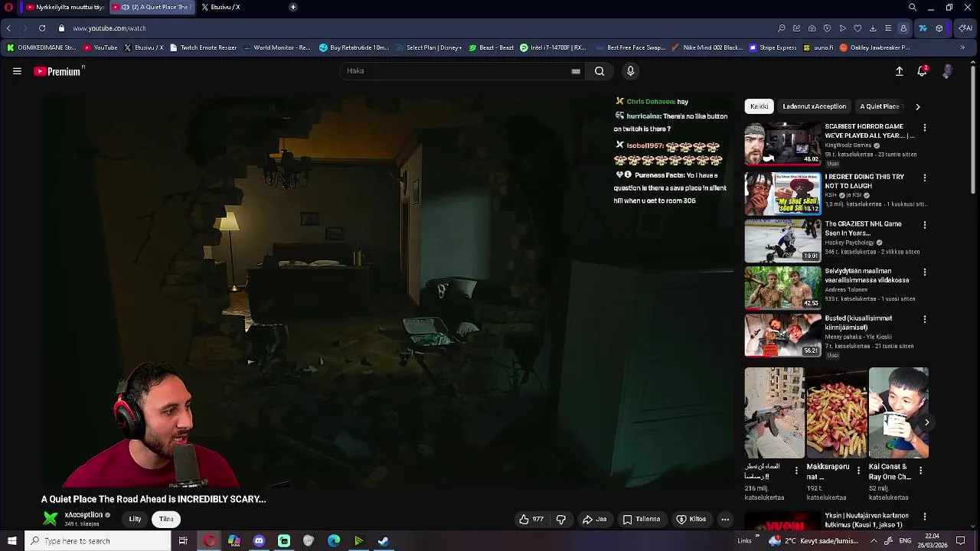Open the Opera menu logo
The image size is (980, 551).
9,7
